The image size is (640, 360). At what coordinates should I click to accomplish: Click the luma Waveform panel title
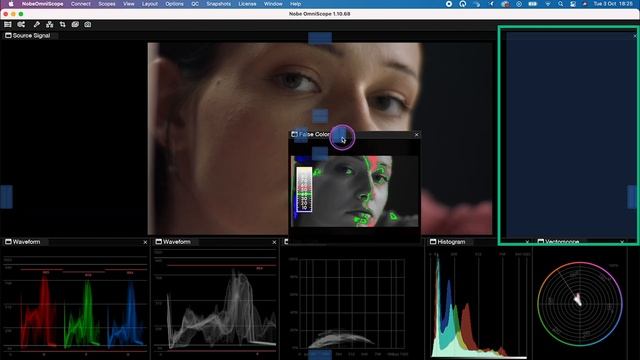click(177, 242)
